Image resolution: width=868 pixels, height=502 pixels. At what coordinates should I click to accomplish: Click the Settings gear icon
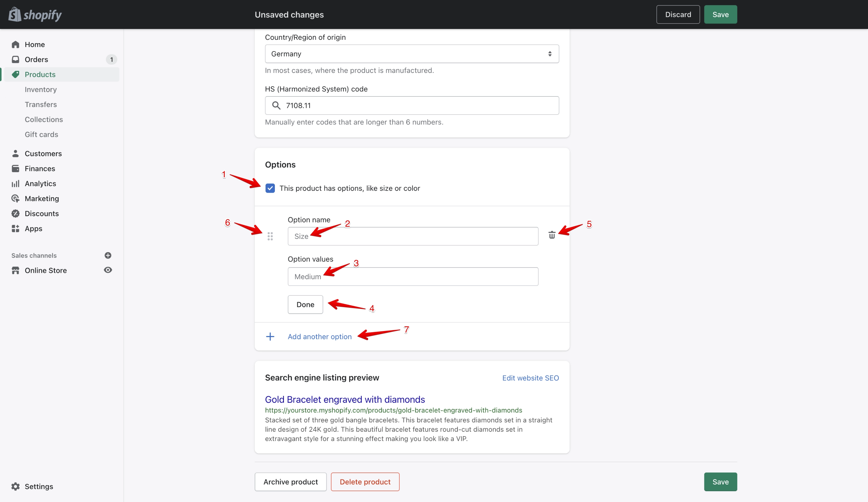click(x=15, y=486)
